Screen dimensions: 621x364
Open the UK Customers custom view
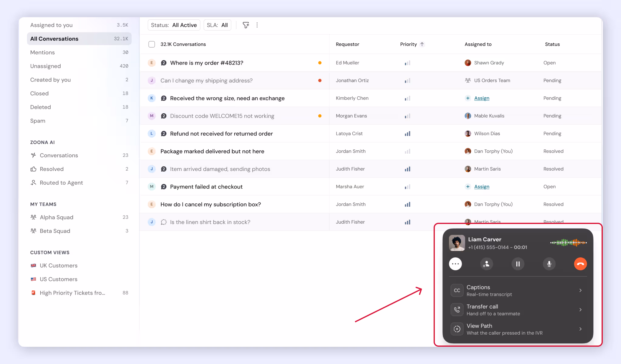click(79, 265)
